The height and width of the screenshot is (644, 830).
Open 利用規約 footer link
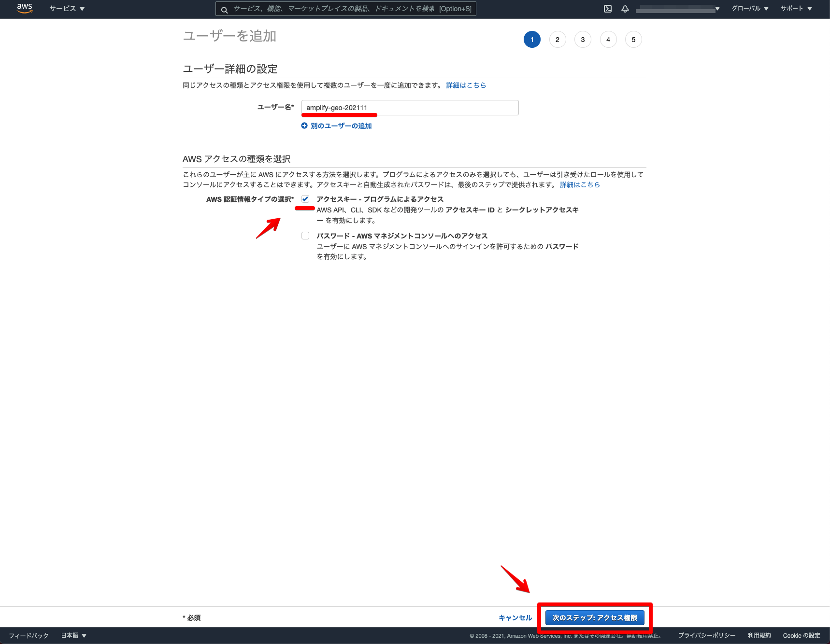pos(759,636)
